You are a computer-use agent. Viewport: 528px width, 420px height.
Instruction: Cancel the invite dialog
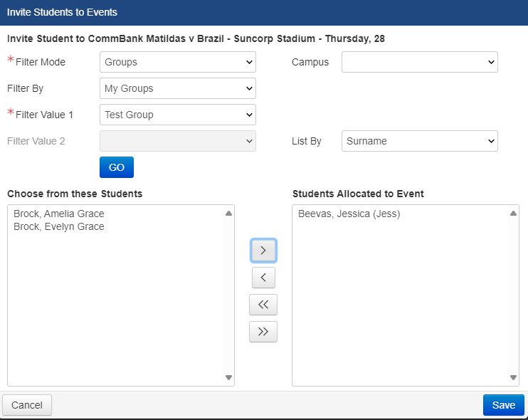27,405
